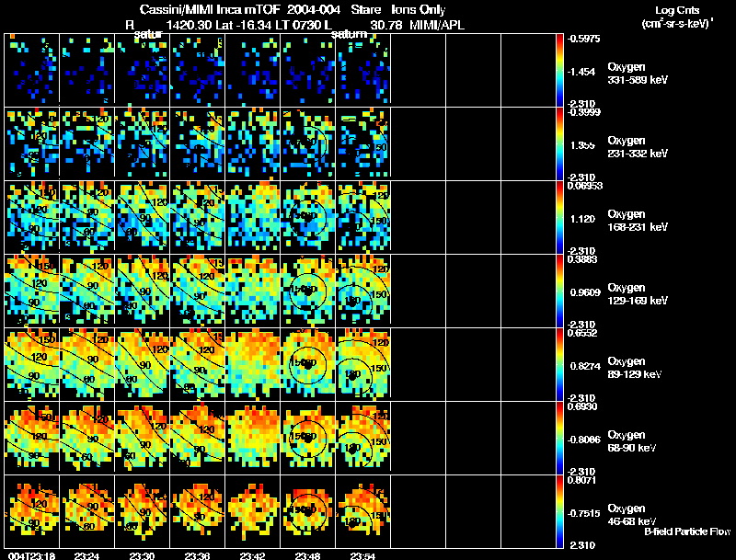Select the 'Oxygen 89-129 keV' label
This screenshot has width=736, height=560.
coord(635,368)
